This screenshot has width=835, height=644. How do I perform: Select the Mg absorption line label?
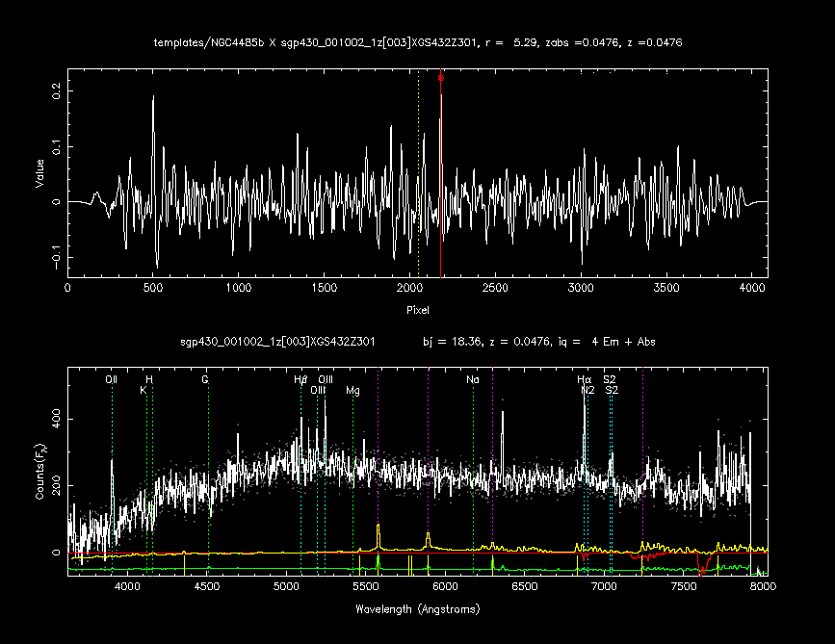(x=352, y=390)
